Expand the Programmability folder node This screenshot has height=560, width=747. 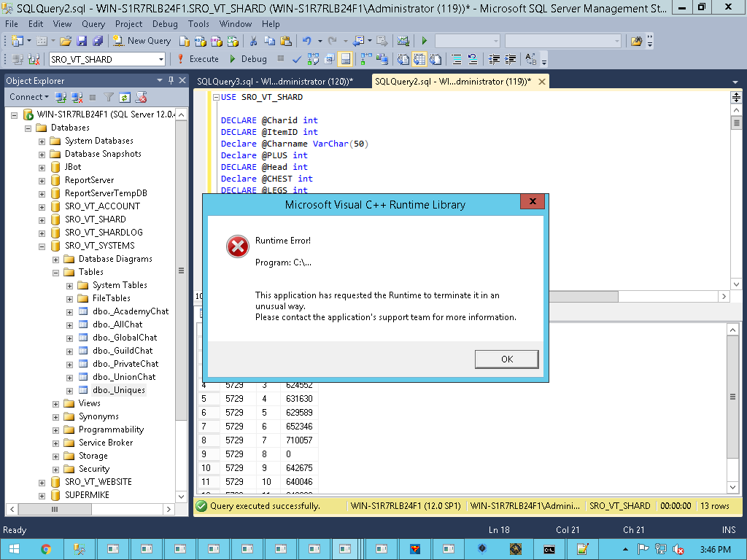coord(55,430)
